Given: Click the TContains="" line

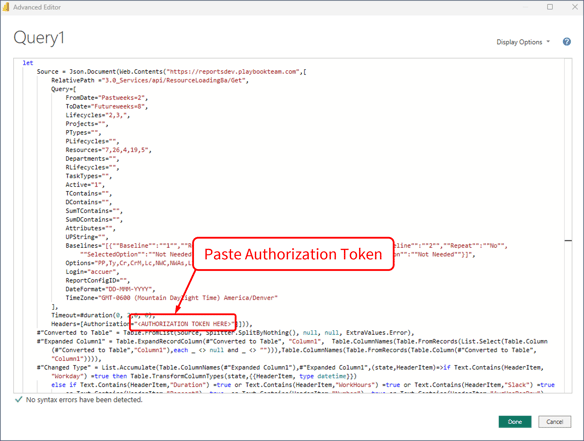Looking at the screenshot, I should (x=89, y=193).
